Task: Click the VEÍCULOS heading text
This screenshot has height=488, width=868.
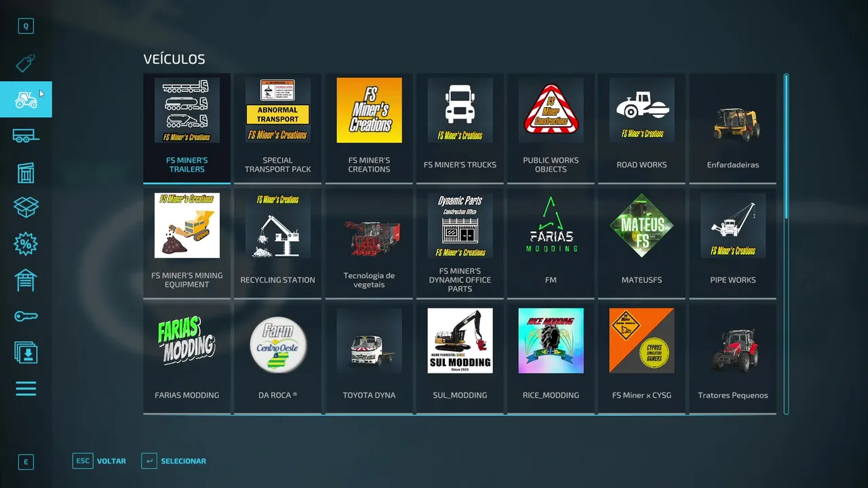Action: click(x=174, y=59)
